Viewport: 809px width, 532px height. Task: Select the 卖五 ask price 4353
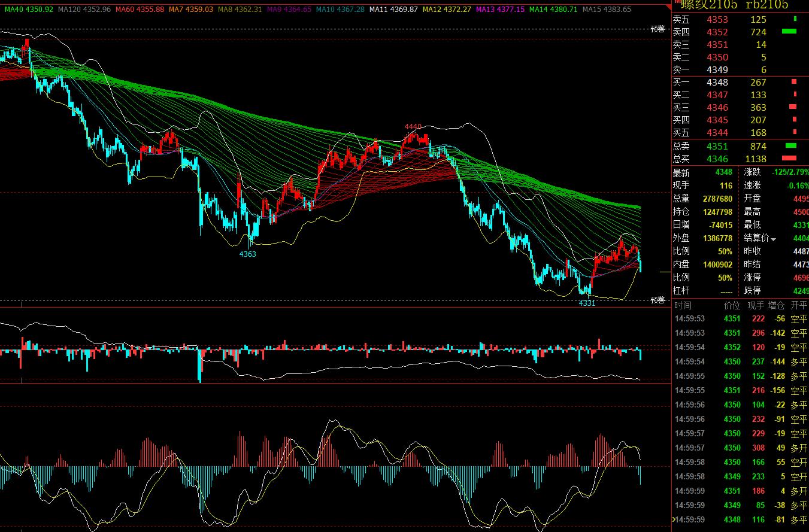coord(717,20)
